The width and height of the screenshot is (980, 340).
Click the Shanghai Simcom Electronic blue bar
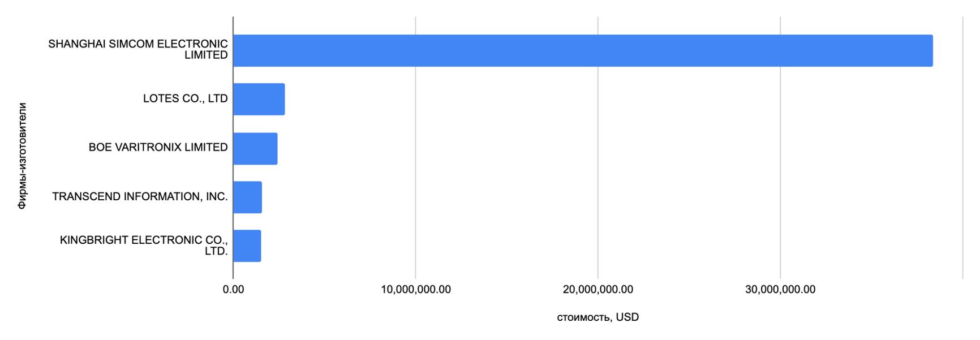[583, 51]
